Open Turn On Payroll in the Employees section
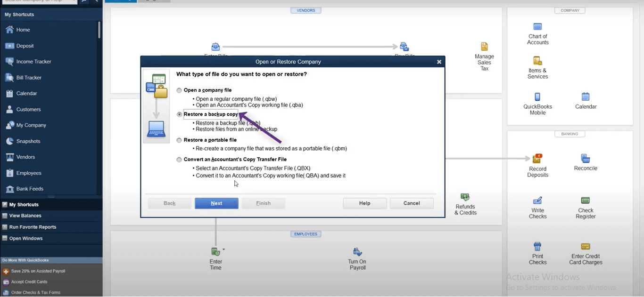 pyautogui.click(x=357, y=258)
